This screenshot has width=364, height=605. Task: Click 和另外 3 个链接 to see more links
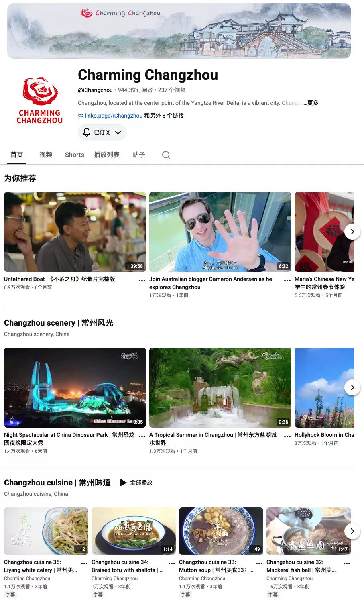pyautogui.click(x=164, y=116)
